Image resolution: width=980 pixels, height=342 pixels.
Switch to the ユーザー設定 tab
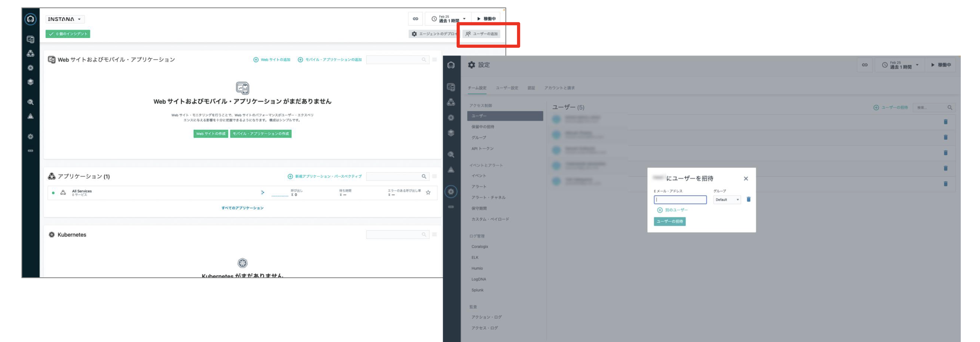tap(507, 88)
